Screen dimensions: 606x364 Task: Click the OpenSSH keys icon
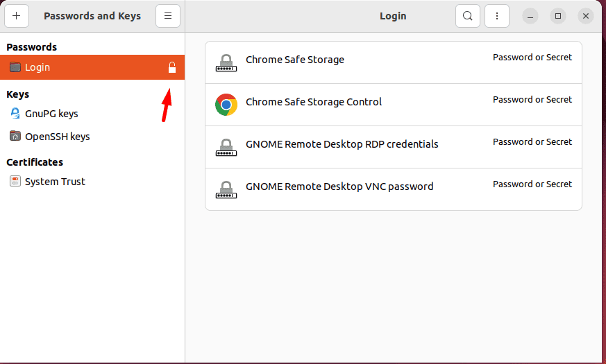click(x=15, y=137)
